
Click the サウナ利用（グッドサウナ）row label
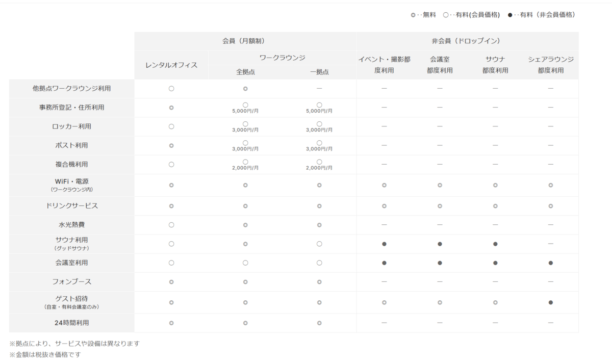tap(71, 244)
